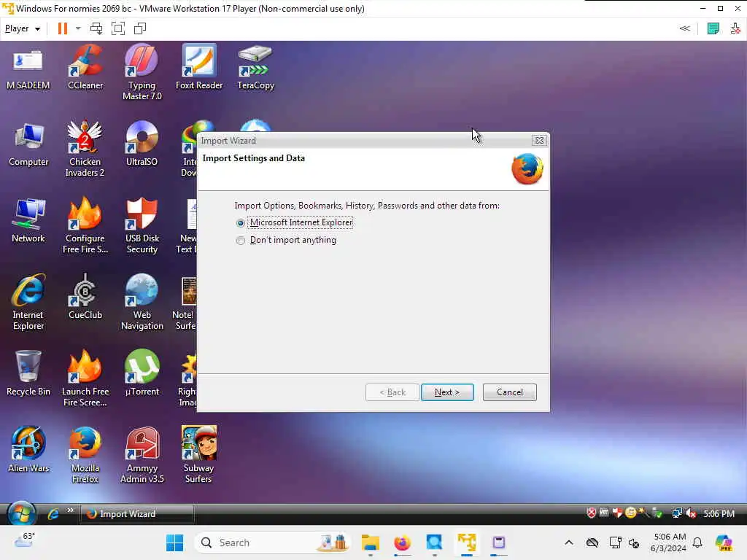This screenshot has width=747, height=560.
Task: Click Next in the Import Wizard
Action: (x=447, y=392)
